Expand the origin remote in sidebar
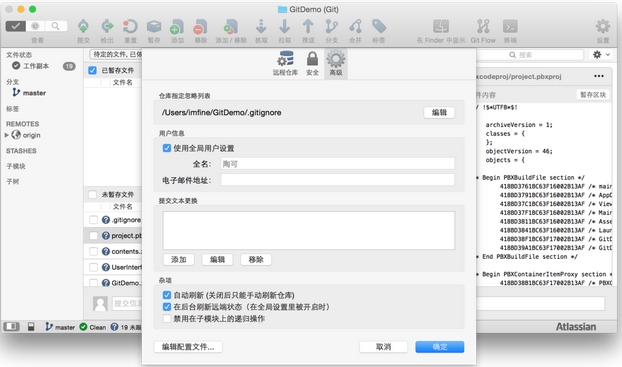622x367 pixels. coord(7,135)
